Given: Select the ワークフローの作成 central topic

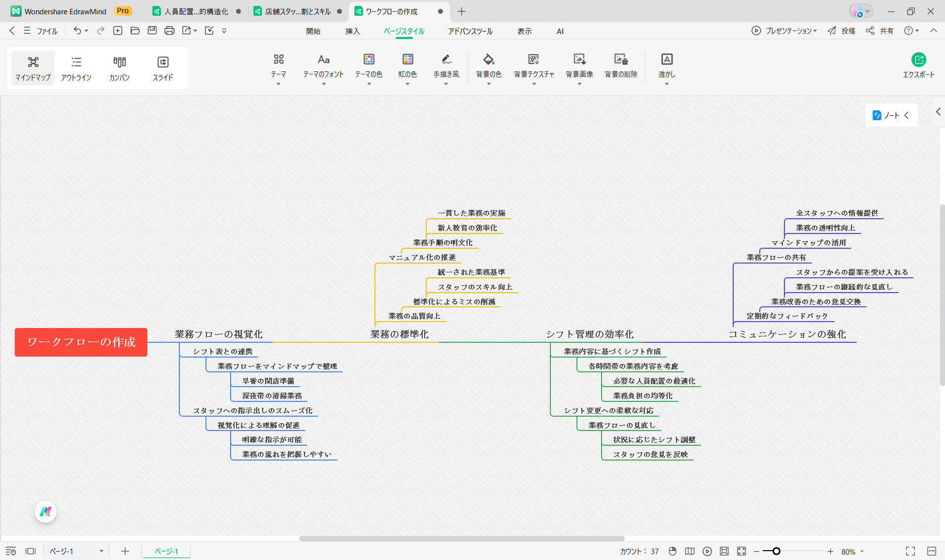Looking at the screenshot, I should click(x=80, y=342).
